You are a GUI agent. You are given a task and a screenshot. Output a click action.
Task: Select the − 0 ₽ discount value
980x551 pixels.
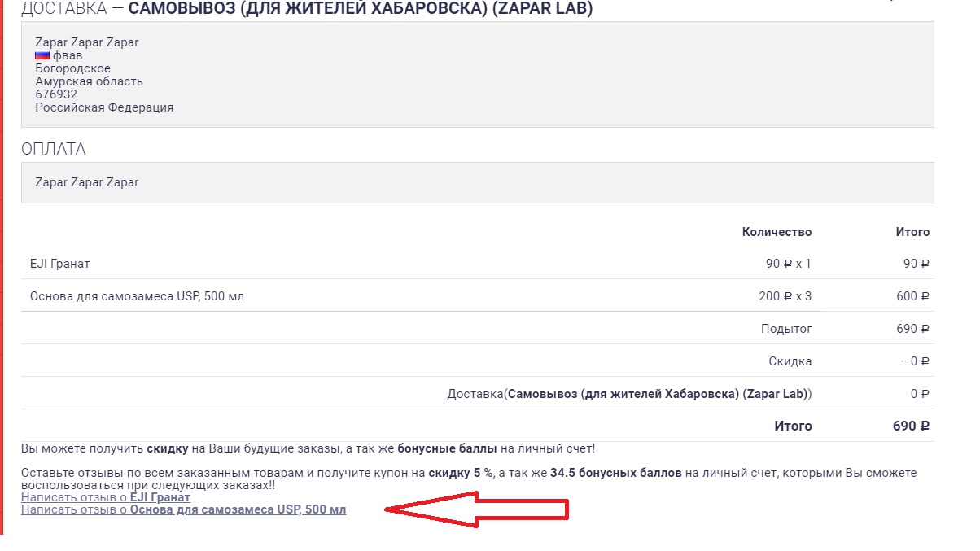pyautogui.click(x=916, y=361)
